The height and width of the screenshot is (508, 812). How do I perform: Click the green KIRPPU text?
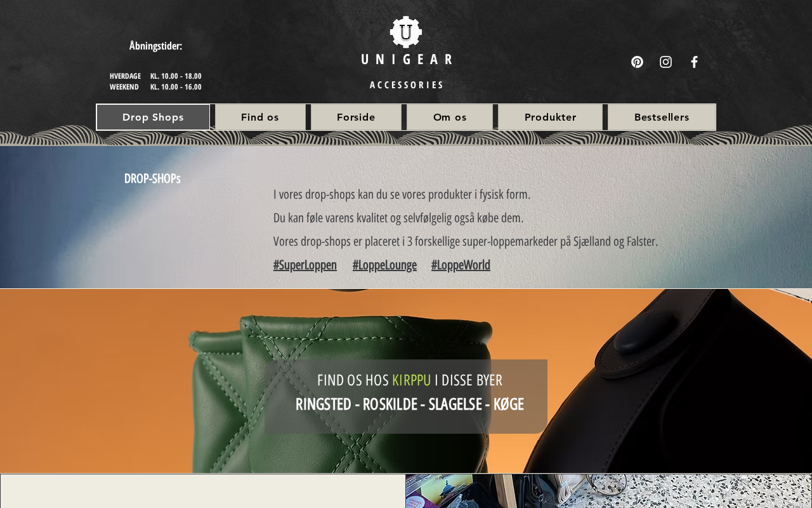coord(411,380)
